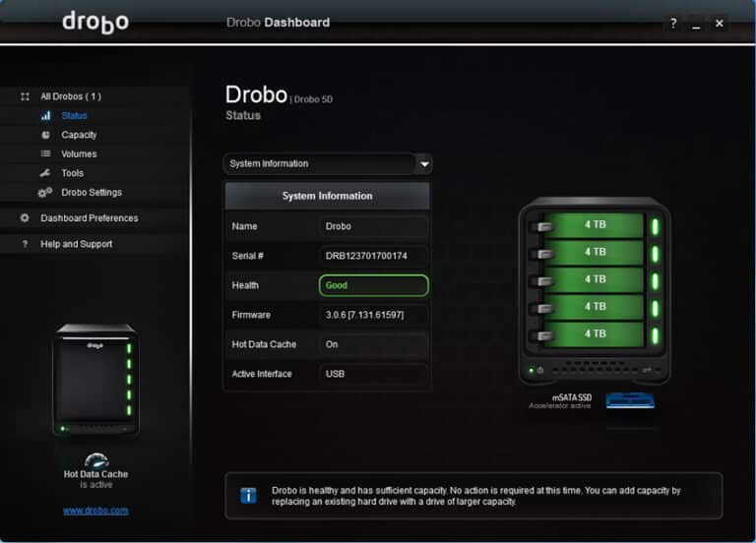Screen dimensions: 756x543
Task: Click the Drobo Dashboard title text
Action: pos(279,23)
